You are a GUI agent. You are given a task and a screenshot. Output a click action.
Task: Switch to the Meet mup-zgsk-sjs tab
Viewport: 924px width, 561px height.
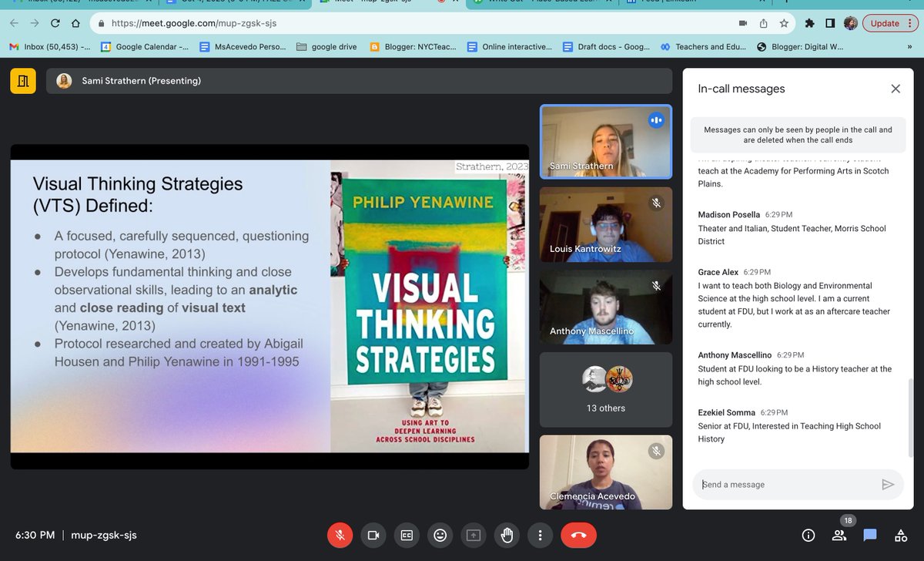[389, 3]
